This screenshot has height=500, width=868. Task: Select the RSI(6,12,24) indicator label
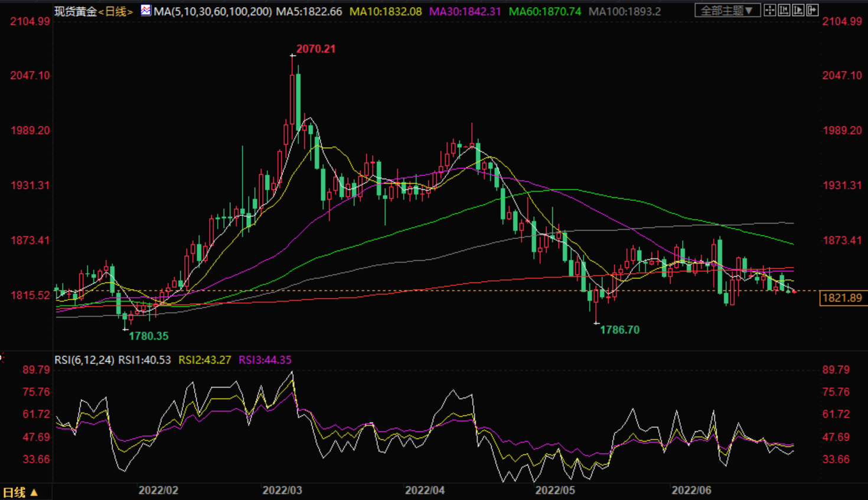(x=84, y=359)
